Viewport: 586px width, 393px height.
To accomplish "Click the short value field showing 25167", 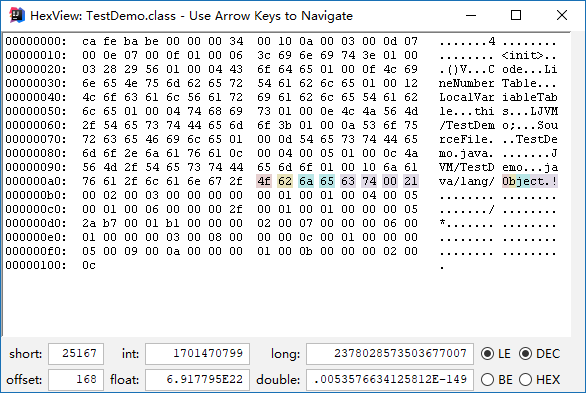I will [x=76, y=353].
